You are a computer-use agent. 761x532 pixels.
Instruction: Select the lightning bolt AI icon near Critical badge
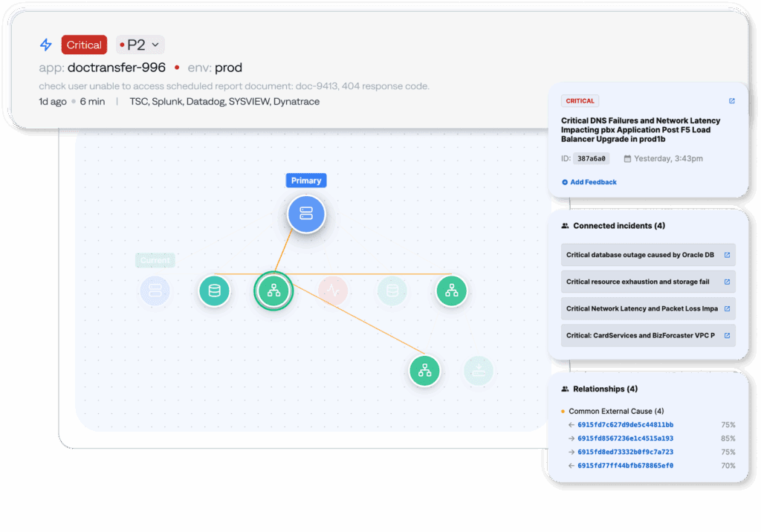tap(45, 45)
